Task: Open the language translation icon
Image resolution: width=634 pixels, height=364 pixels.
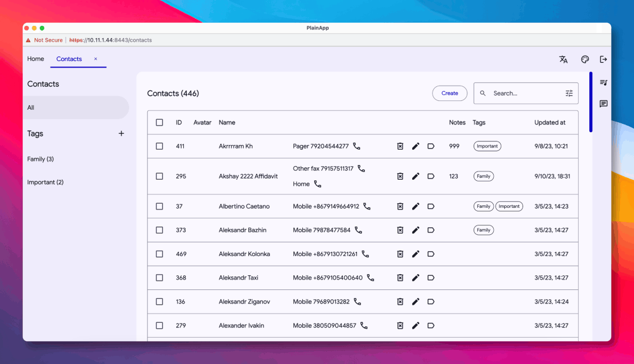Action: click(564, 59)
